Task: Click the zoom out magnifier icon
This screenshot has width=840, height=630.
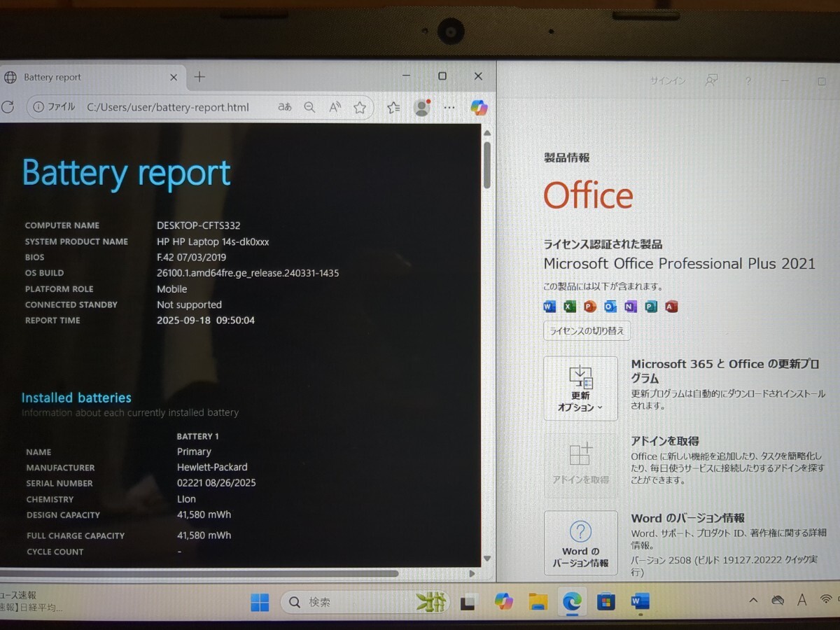Action: click(x=309, y=107)
